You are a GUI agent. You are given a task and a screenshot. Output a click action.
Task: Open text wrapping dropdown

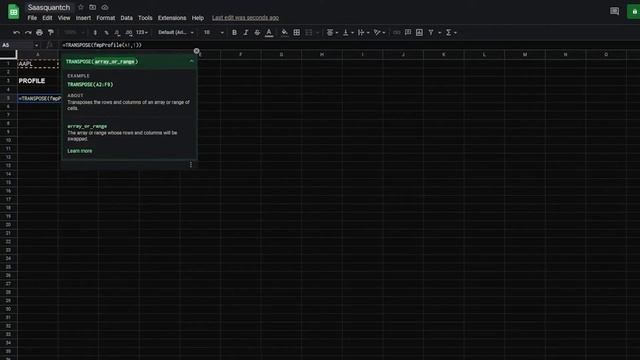(x=364, y=32)
